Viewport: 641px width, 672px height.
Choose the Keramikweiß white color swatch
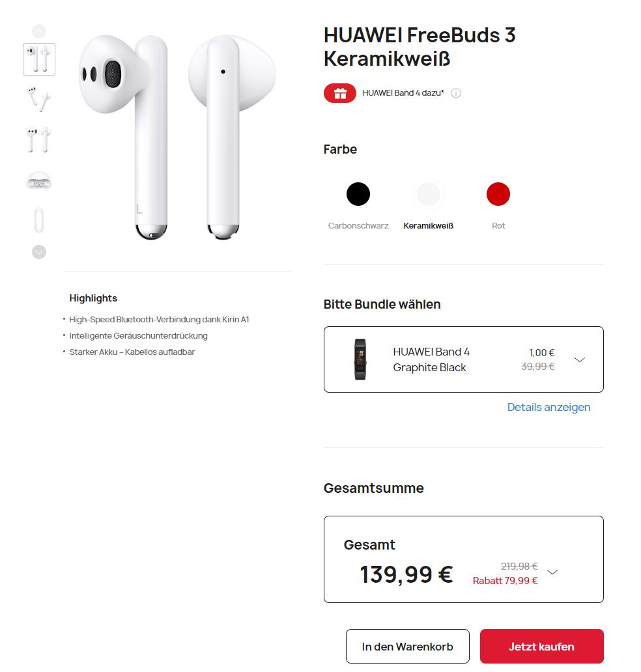tap(429, 194)
